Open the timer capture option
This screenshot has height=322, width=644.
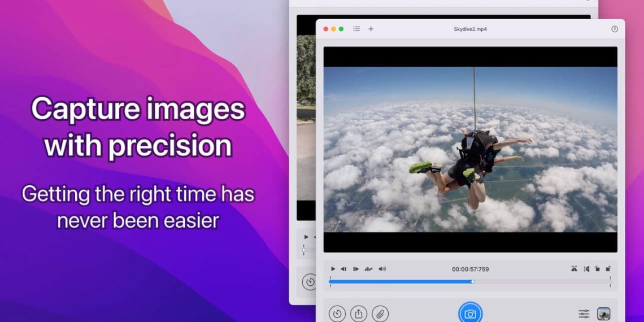(337, 314)
